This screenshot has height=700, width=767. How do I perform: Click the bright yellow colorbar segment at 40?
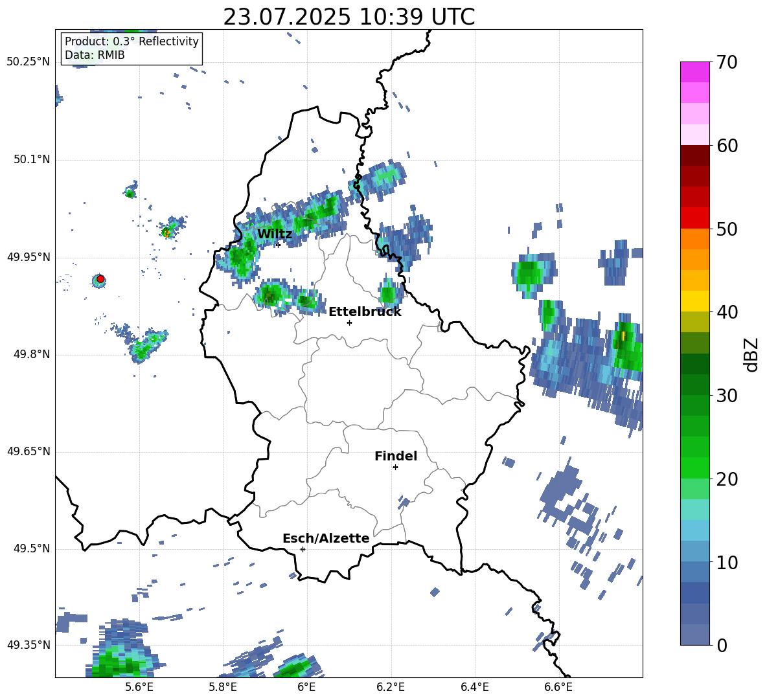[x=694, y=301]
